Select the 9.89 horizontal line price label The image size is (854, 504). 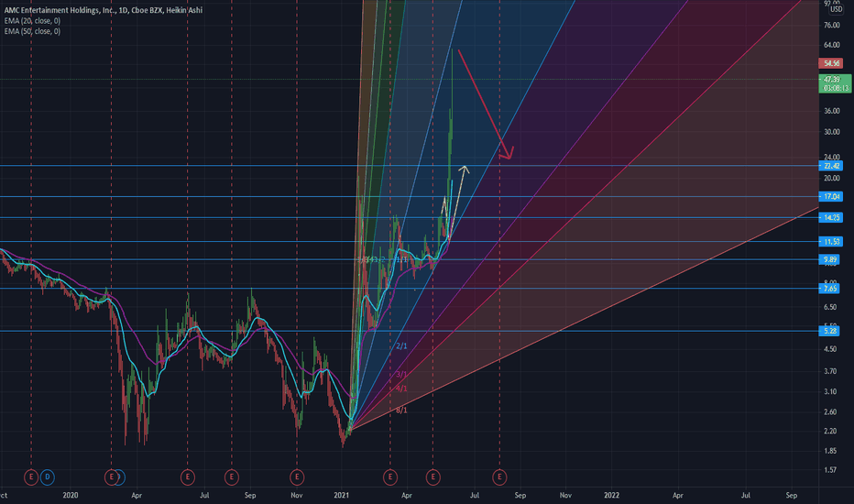pyautogui.click(x=830, y=259)
